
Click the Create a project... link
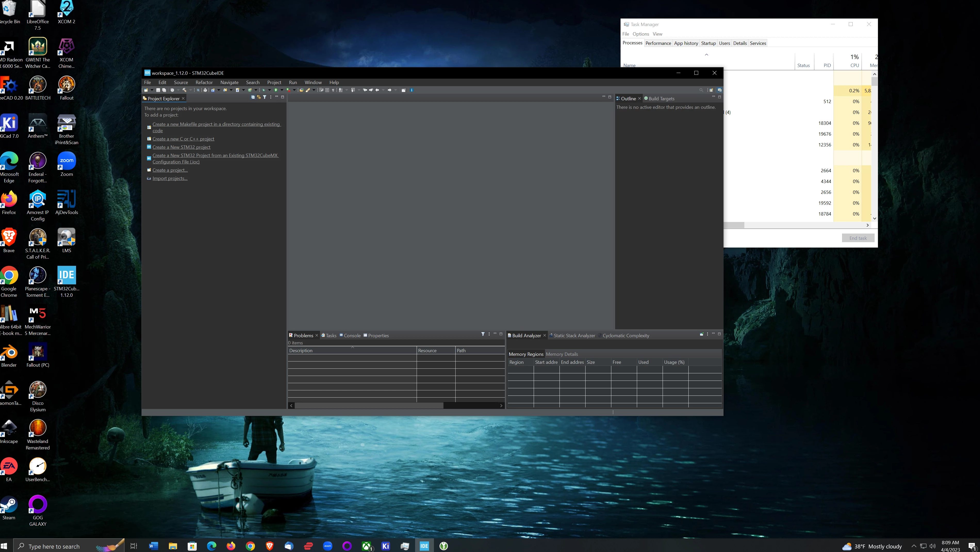tap(170, 170)
